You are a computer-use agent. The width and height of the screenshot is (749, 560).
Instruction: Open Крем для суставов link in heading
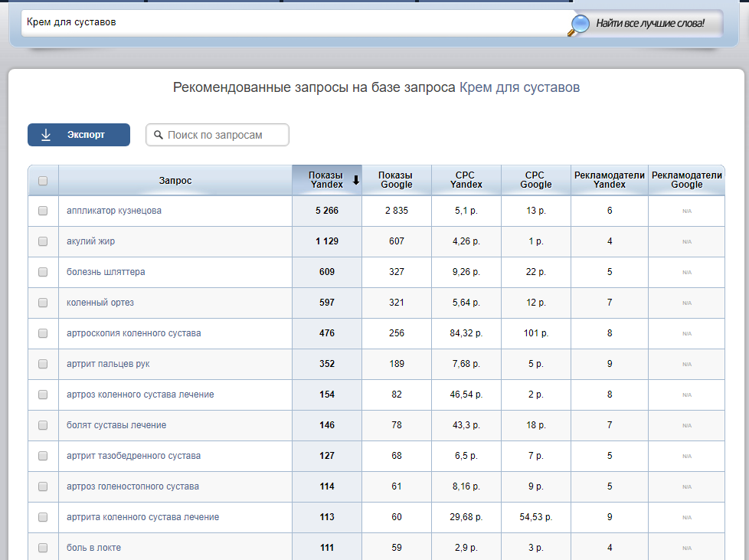[519, 87]
